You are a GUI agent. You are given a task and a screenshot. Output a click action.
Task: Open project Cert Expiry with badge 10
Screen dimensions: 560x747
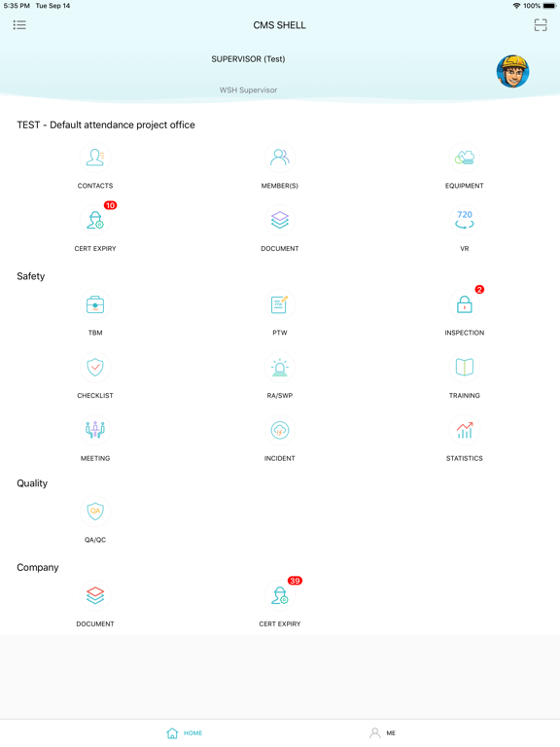95,220
